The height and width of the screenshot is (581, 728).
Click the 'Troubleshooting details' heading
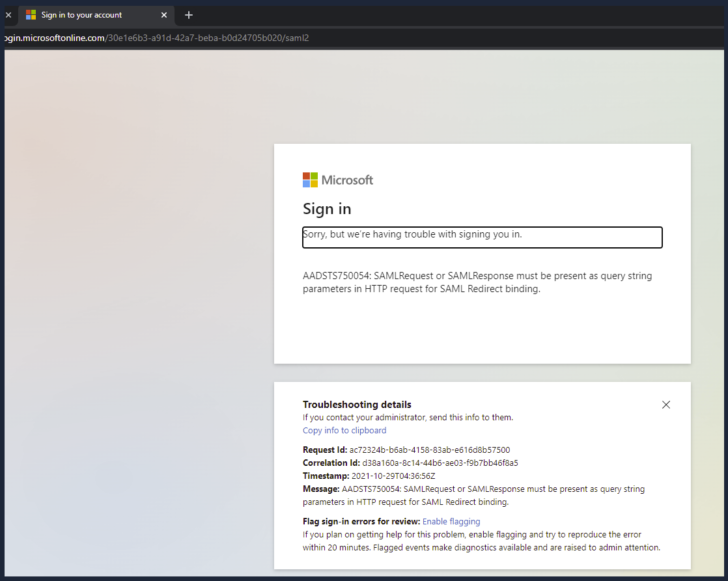pyautogui.click(x=357, y=405)
